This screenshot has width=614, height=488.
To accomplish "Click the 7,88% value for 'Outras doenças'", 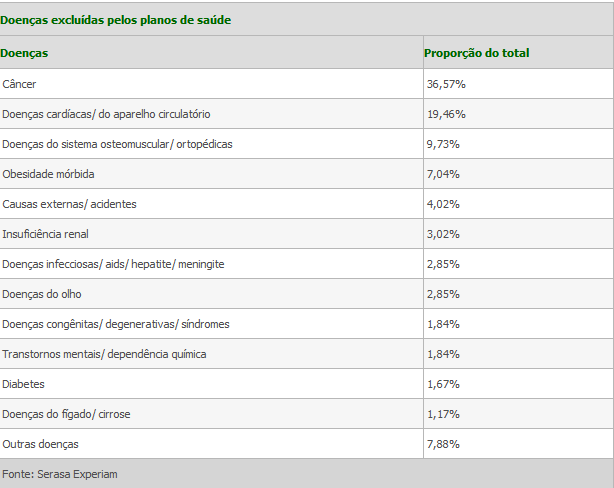I will [x=443, y=444].
